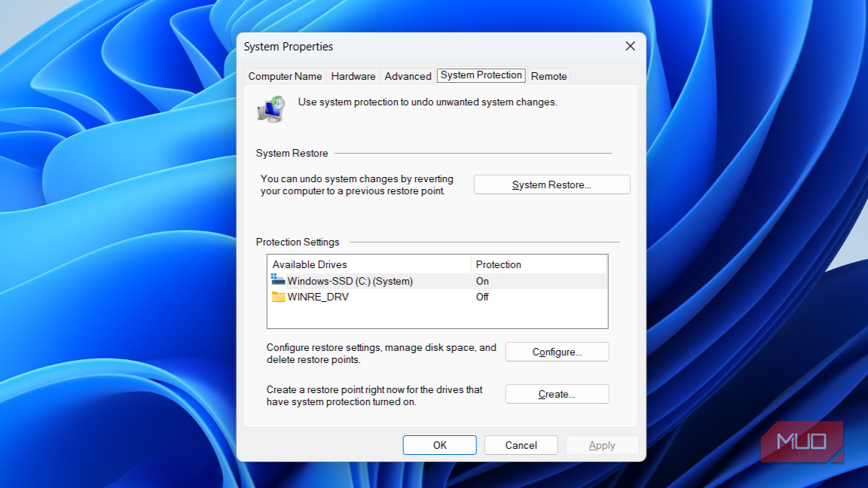Screen dimensions: 868x488
Task: Go to the Advanced tab
Action: (x=408, y=76)
